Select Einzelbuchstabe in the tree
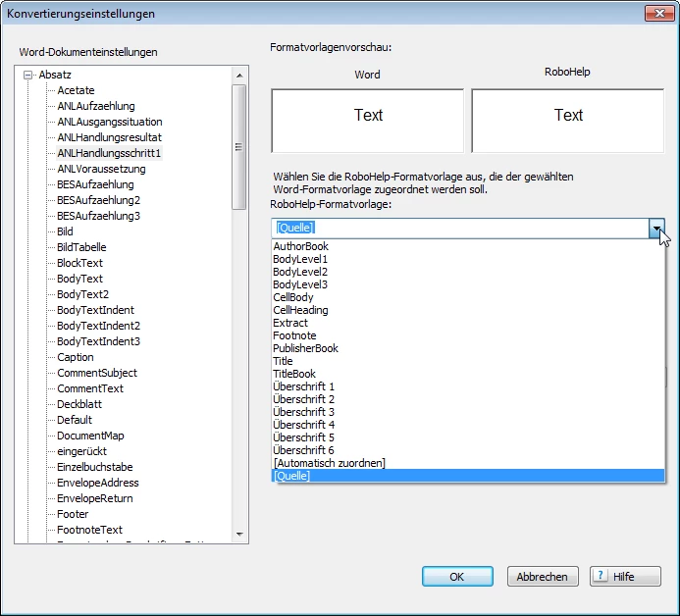 pyautogui.click(x=95, y=467)
